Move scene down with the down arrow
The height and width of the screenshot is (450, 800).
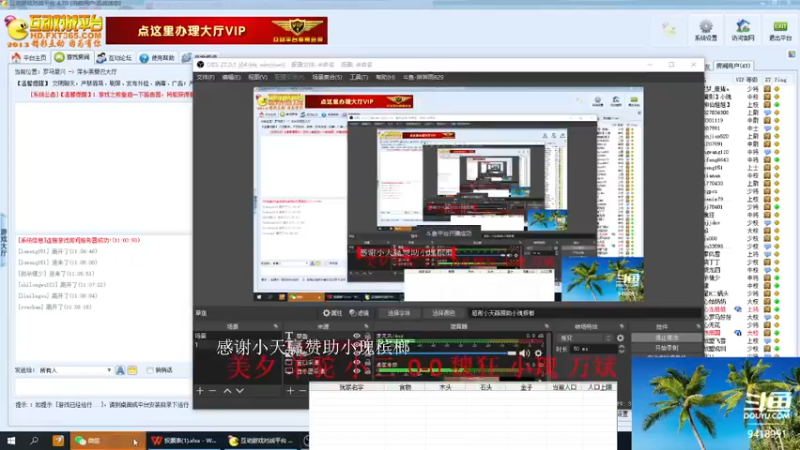tap(240, 391)
